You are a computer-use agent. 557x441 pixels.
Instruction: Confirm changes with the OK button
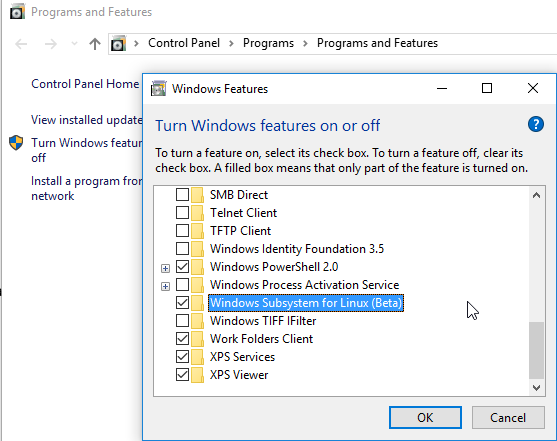425,418
